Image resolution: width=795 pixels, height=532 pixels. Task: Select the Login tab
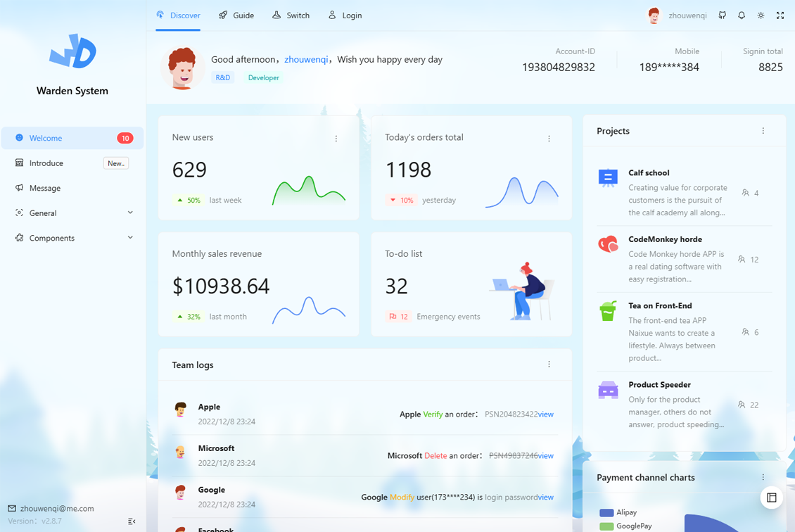click(345, 15)
